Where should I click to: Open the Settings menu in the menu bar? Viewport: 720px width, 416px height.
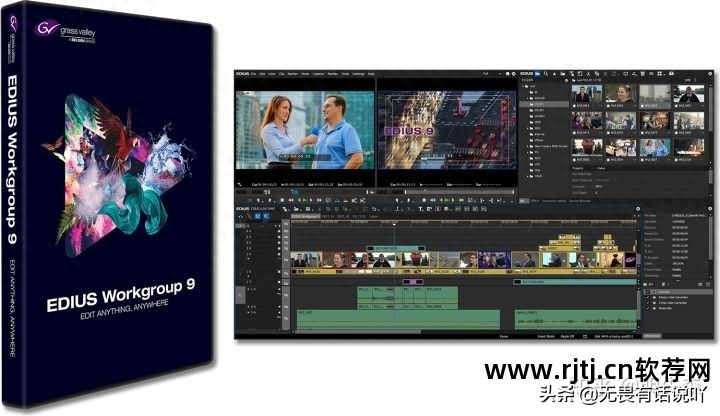356,74
